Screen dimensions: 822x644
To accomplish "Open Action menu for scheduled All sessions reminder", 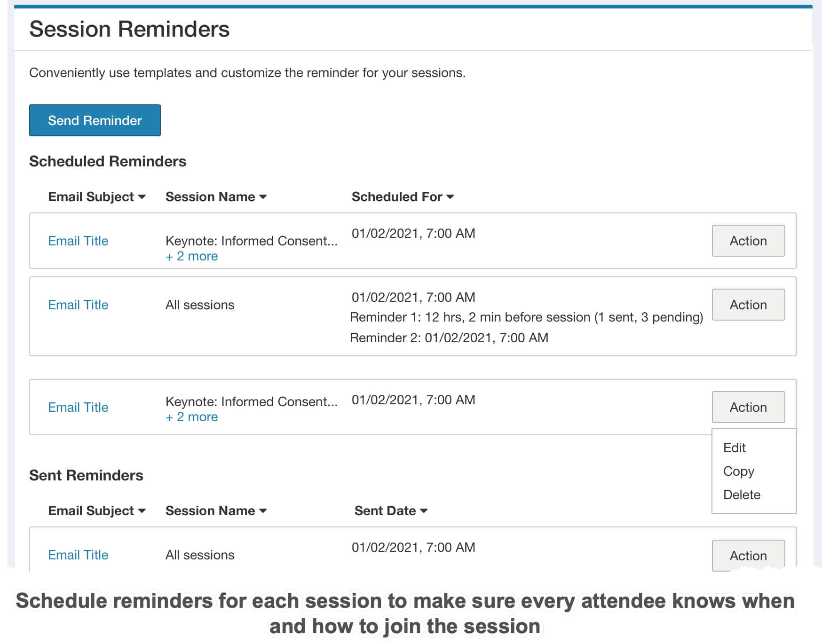I will (x=748, y=305).
